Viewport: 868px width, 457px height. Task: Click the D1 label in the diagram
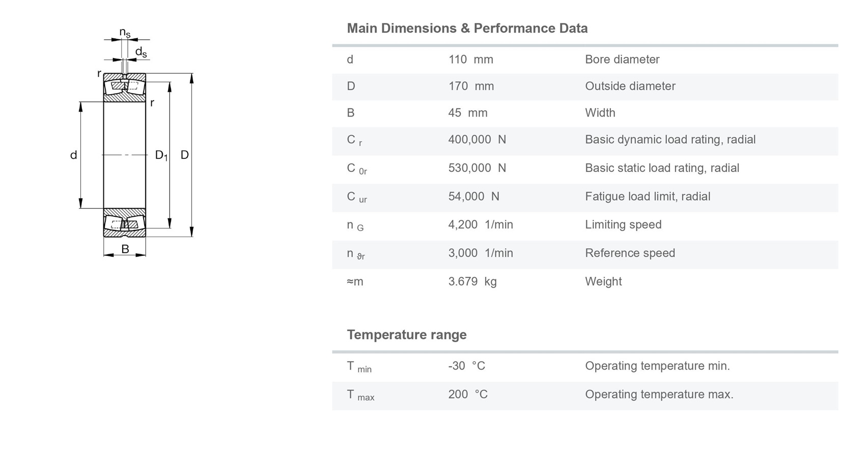[x=161, y=155]
